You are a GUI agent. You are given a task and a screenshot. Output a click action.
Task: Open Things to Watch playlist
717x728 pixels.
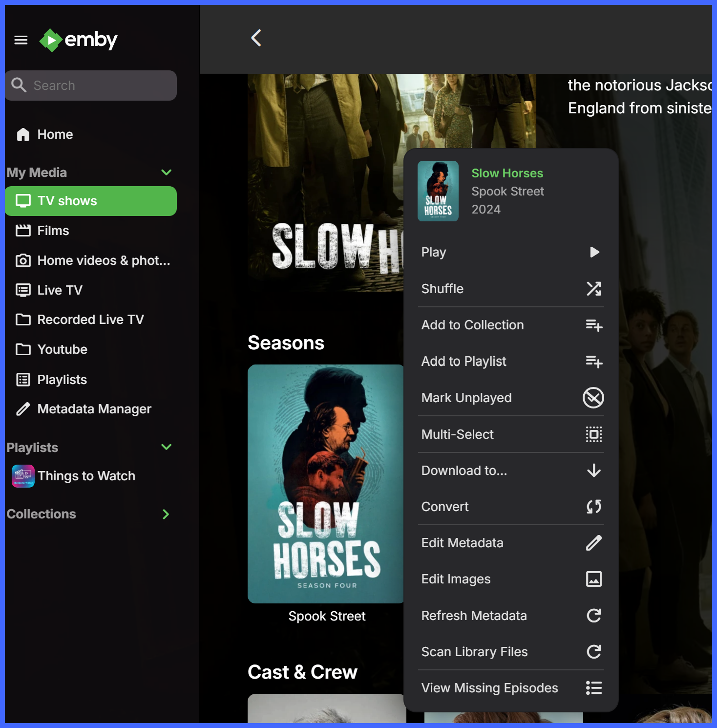pos(91,476)
